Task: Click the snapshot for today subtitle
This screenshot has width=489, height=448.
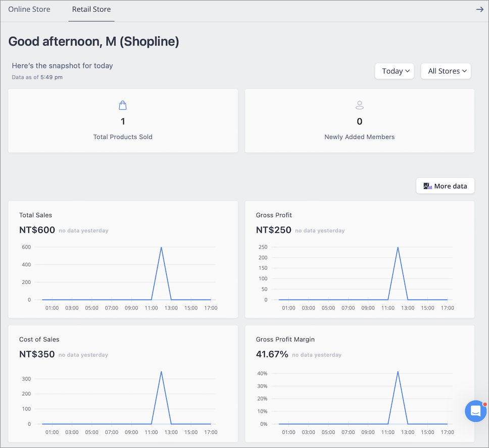Action: pos(62,66)
